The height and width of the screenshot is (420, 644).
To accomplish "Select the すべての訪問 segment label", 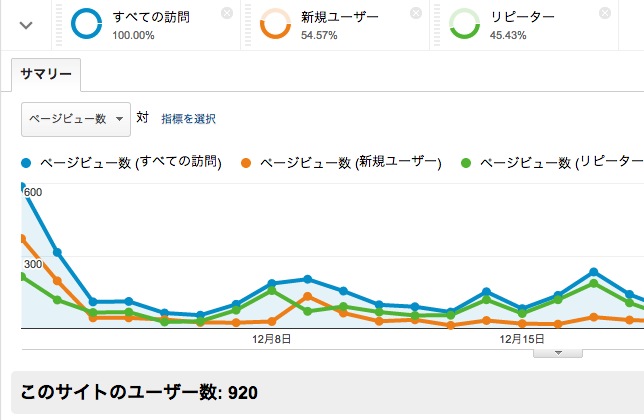I will coord(152,17).
